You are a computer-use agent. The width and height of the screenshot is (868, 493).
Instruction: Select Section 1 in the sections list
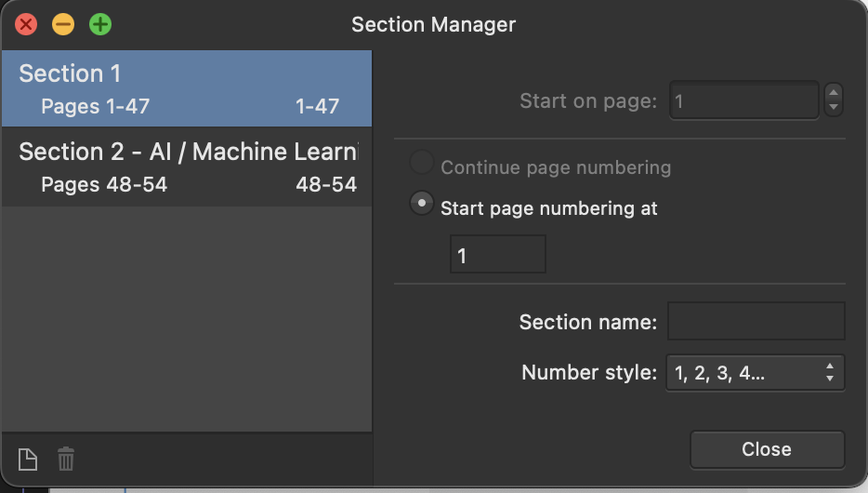[187, 88]
